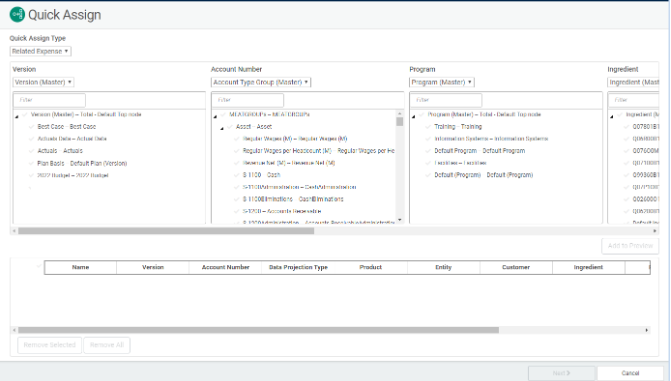Image resolution: width=671 pixels, height=381 pixels.
Task: Click the Add to Preview button
Action: 630,246
